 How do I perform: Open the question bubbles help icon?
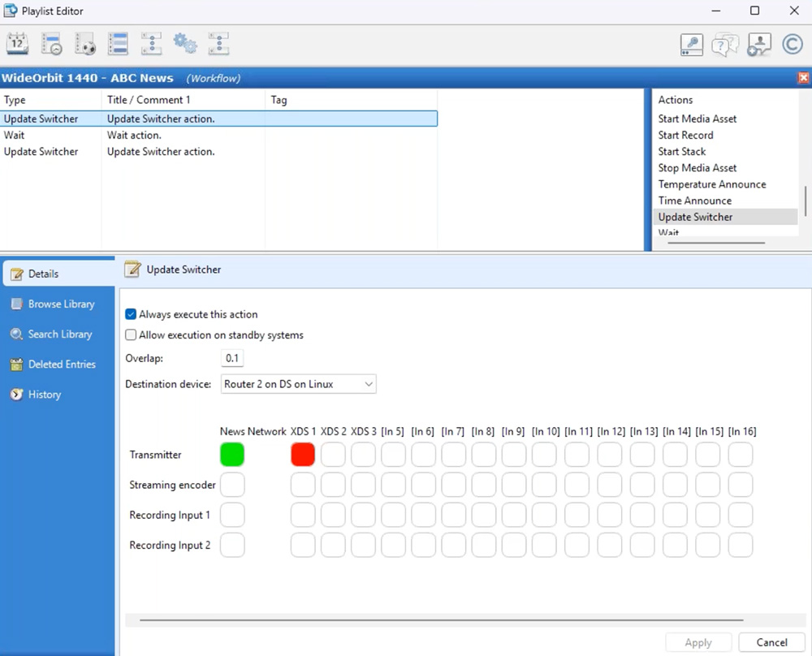click(x=724, y=45)
